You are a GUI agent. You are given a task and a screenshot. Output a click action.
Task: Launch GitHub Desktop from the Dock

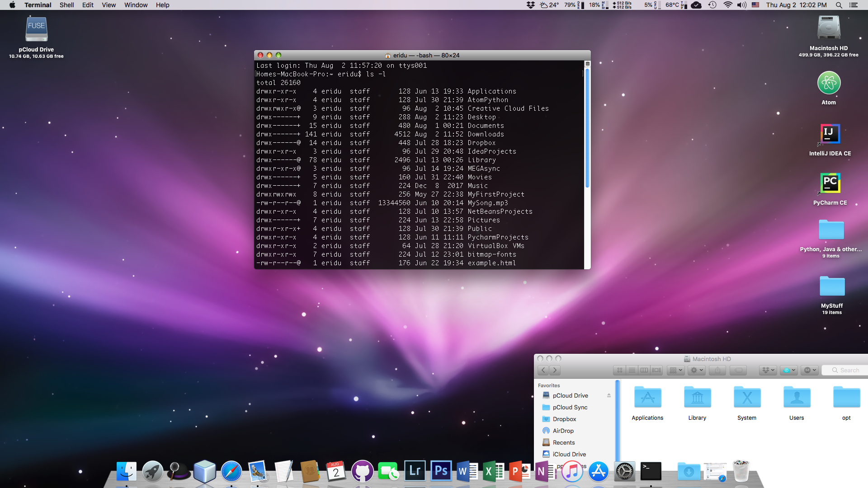point(362,472)
